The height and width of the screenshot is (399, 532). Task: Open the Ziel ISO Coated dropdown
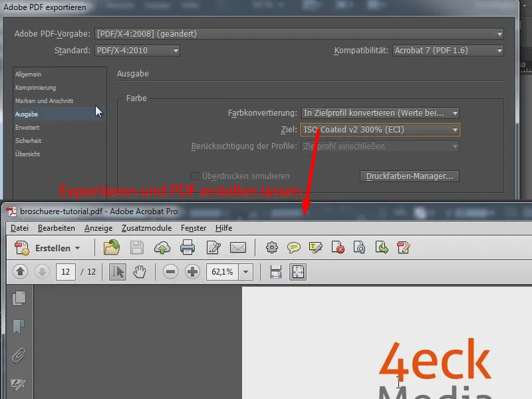380,130
